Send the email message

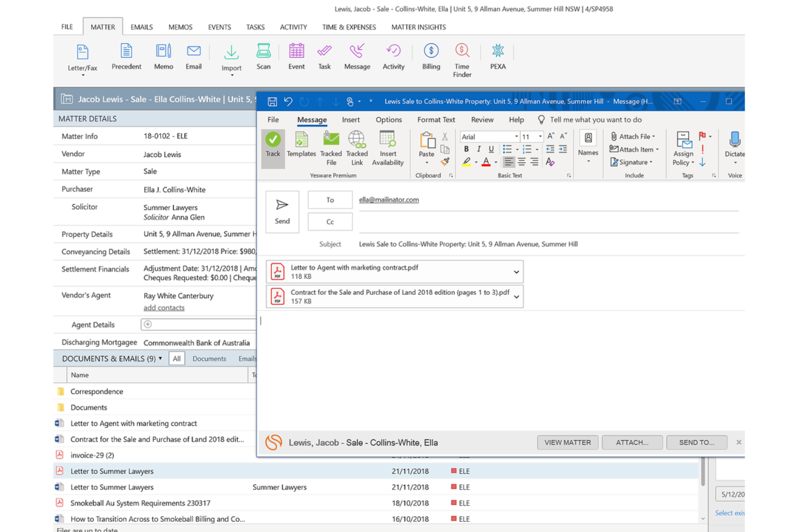click(x=282, y=211)
